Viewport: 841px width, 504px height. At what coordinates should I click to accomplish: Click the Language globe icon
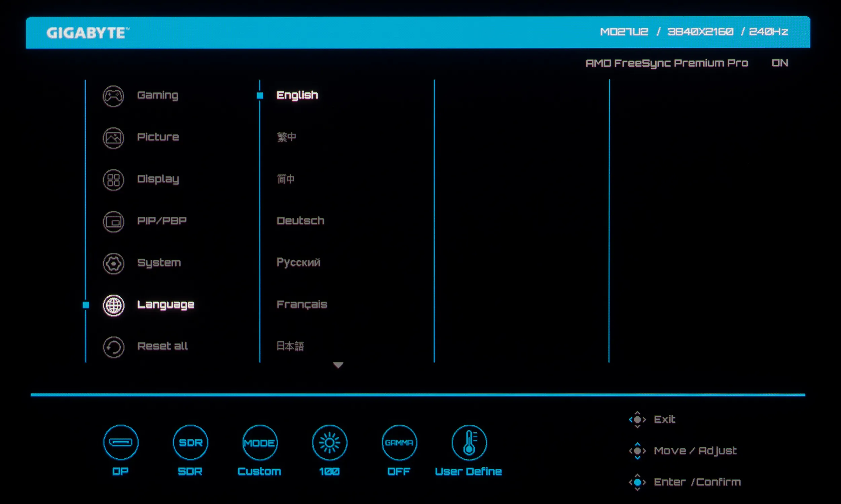tap(113, 305)
